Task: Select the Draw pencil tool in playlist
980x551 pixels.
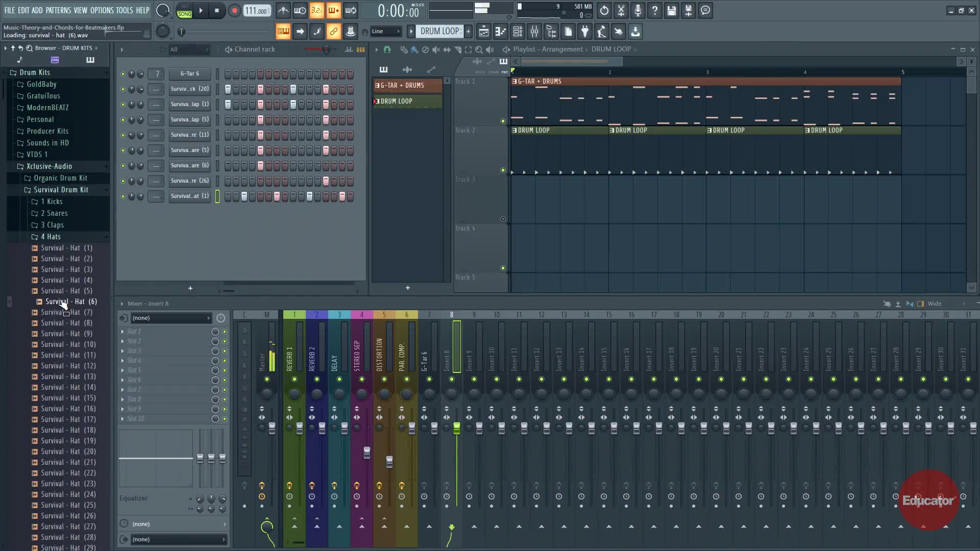Action: 404,49
